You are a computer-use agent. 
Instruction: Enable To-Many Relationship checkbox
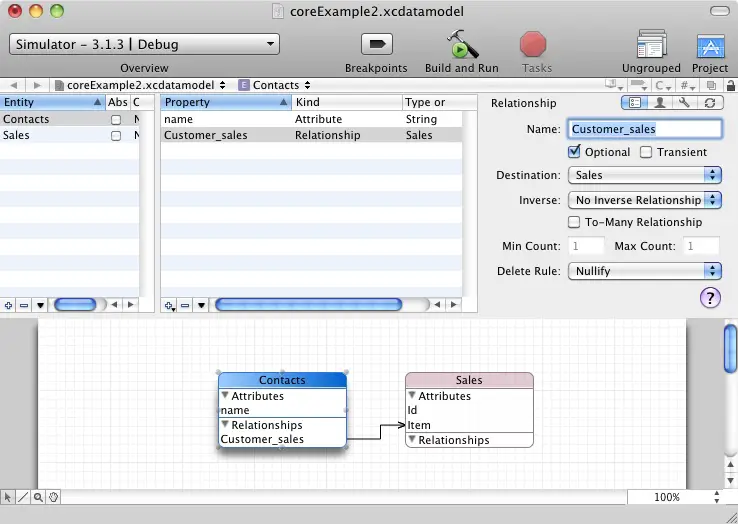click(574, 222)
